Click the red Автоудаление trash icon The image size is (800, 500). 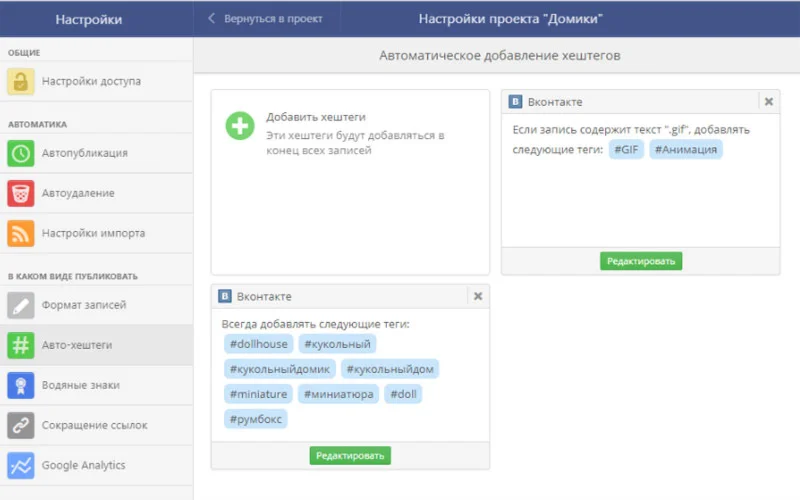point(21,193)
